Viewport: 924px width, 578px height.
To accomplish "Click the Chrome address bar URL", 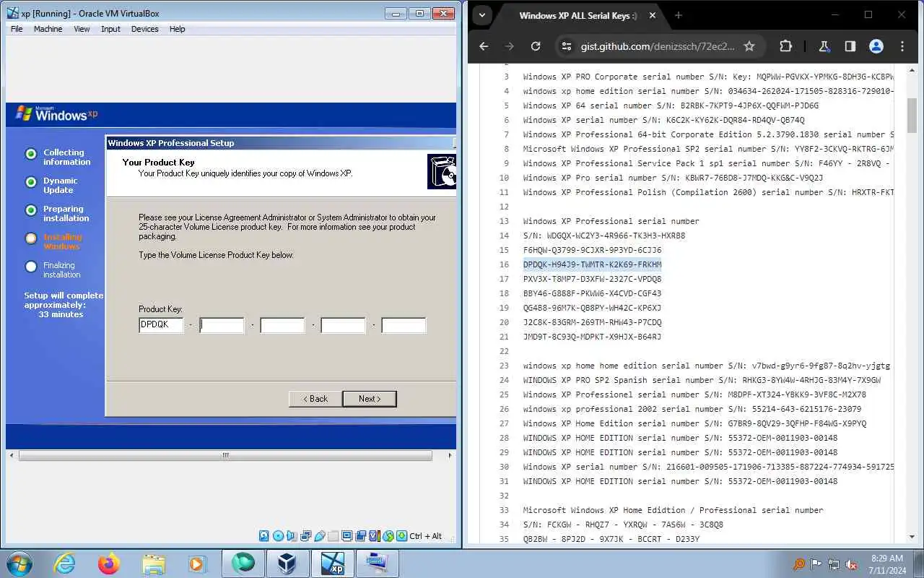I will click(658, 46).
